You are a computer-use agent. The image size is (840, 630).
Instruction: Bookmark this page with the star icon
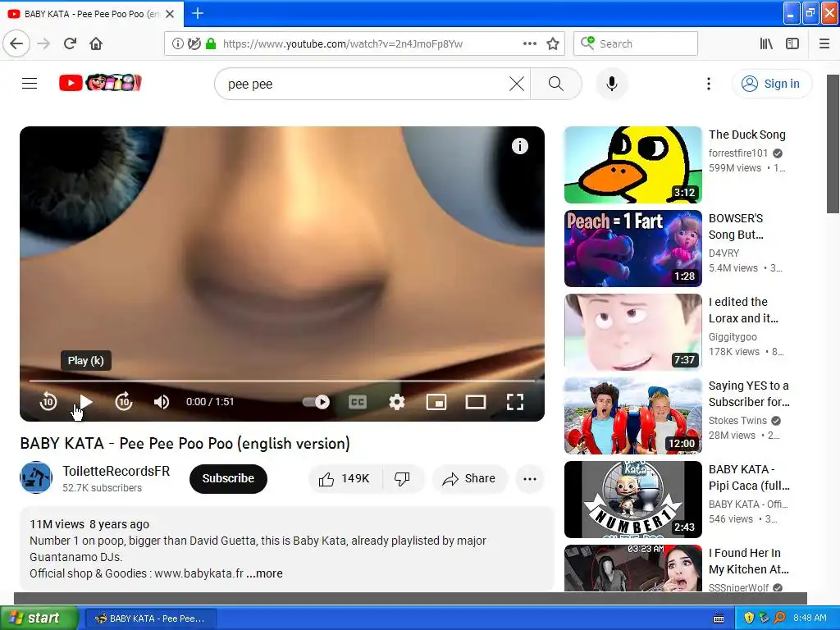553,44
